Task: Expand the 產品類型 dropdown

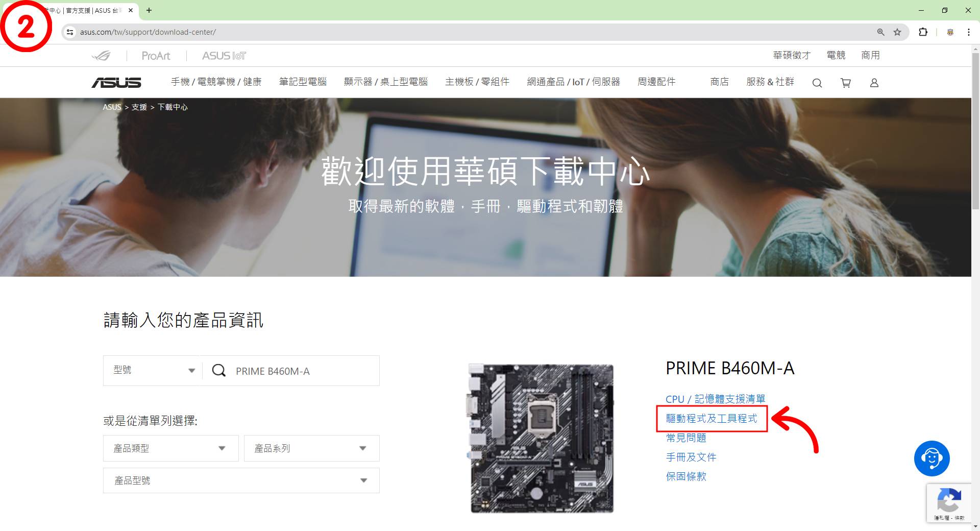Action: (x=170, y=448)
